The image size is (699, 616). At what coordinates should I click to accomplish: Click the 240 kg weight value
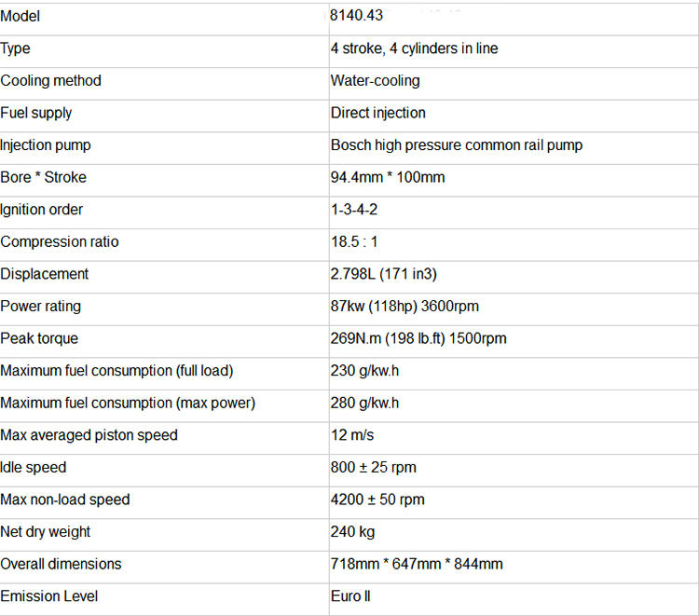click(351, 531)
